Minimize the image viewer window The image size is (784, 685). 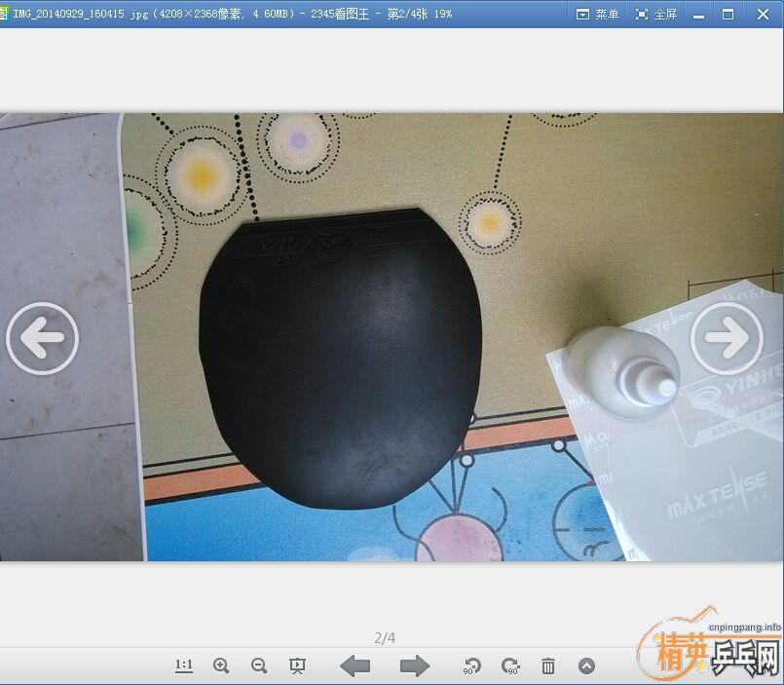pyautogui.click(x=697, y=14)
